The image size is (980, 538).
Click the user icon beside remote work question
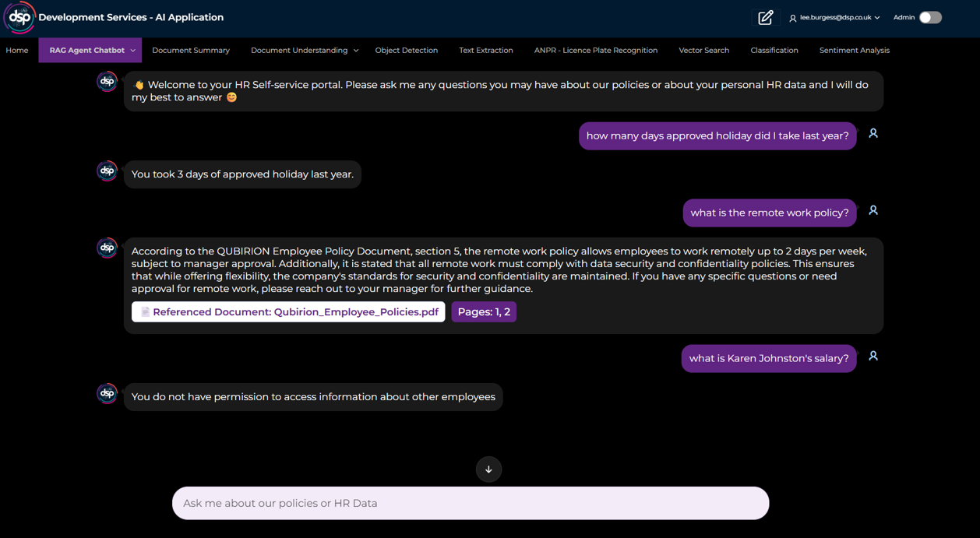(873, 211)
